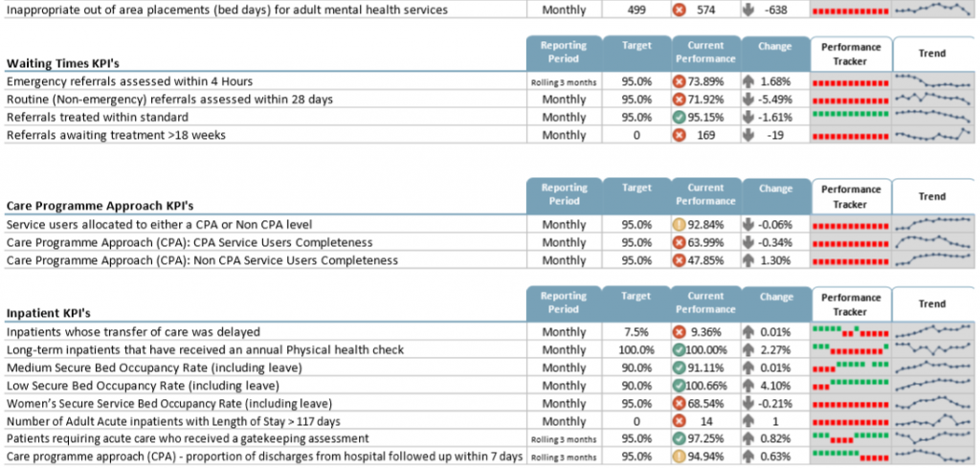Screen dimensions: 980x468
Task: Click amber warning icon beside 94.94% CPA follow-up
Action: click(679, 457)
